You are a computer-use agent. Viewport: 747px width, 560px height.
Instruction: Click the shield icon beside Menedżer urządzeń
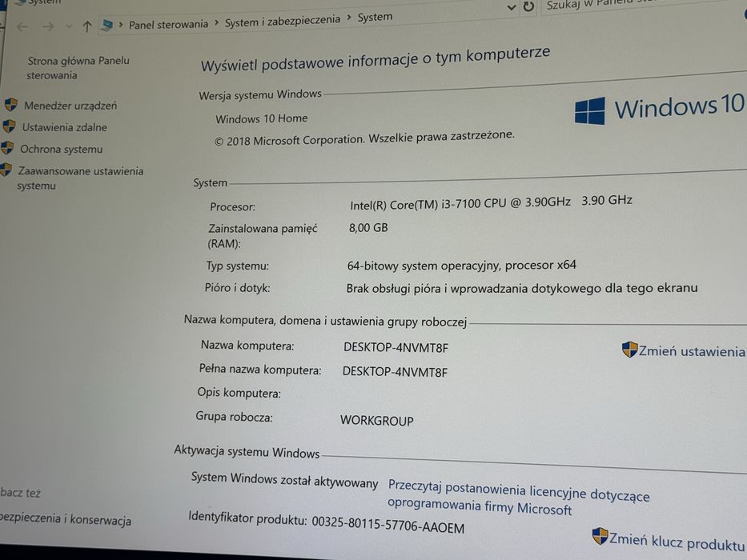(x=11, y=104)
